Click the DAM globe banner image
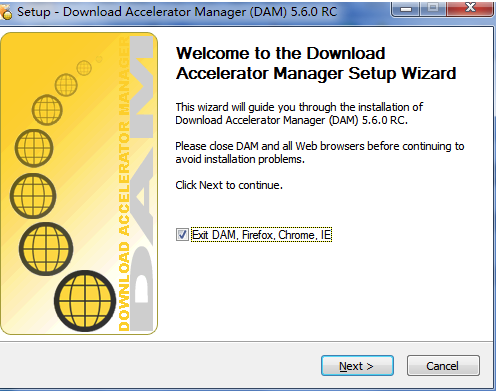This screenshot has width=499, height=392. (79, 183)
